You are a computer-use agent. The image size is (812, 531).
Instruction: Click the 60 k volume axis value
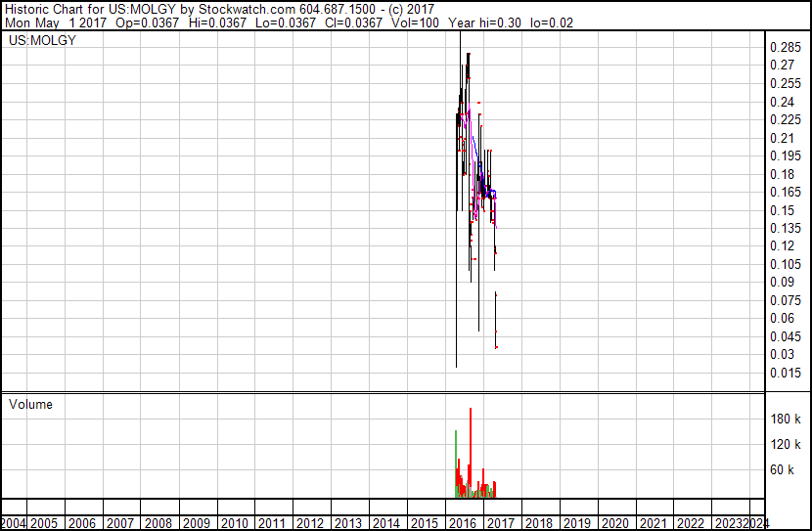point(783,469)
